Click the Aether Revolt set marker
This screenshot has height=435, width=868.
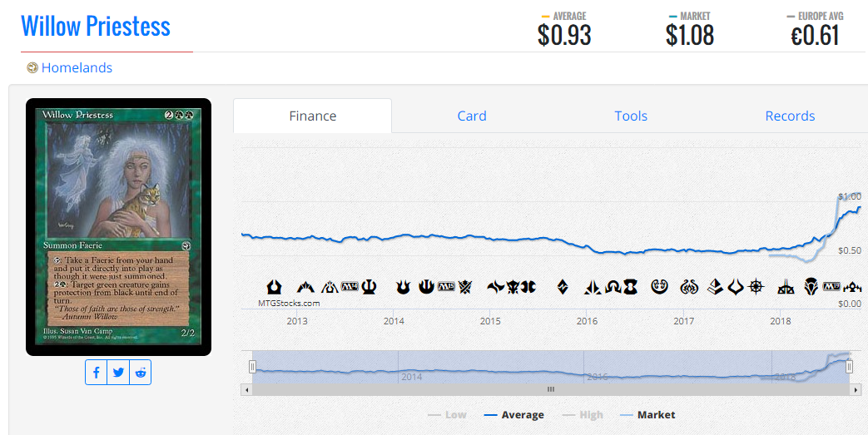click(x=689, y=287)
